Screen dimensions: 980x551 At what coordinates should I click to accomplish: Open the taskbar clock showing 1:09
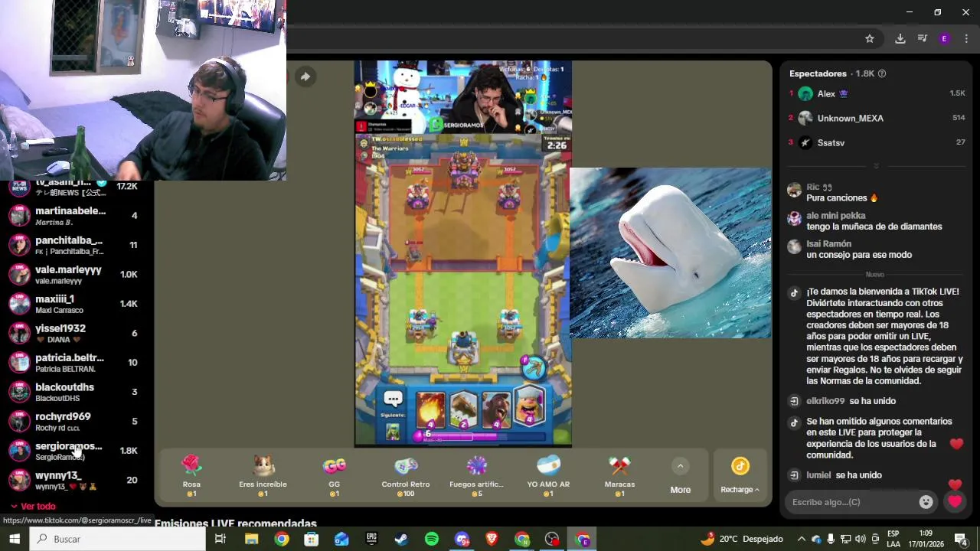click(925, 539)
